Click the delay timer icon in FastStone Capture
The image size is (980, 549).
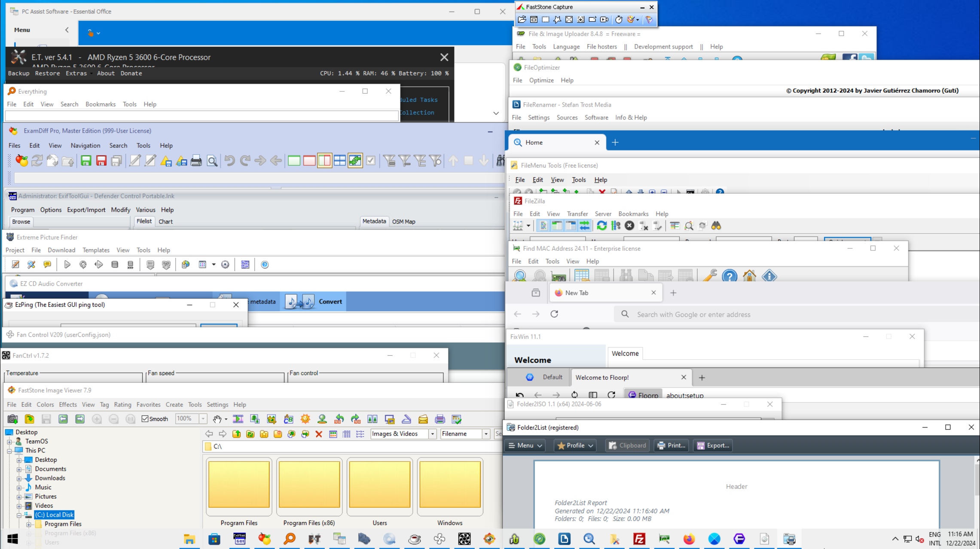[619, 20]
